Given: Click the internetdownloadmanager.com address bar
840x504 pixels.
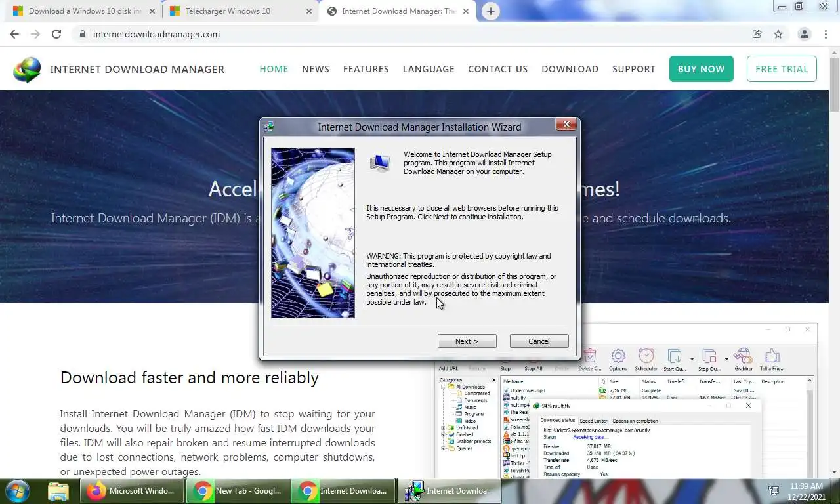Looking at the screenshot, I should (x=420, y=34).
